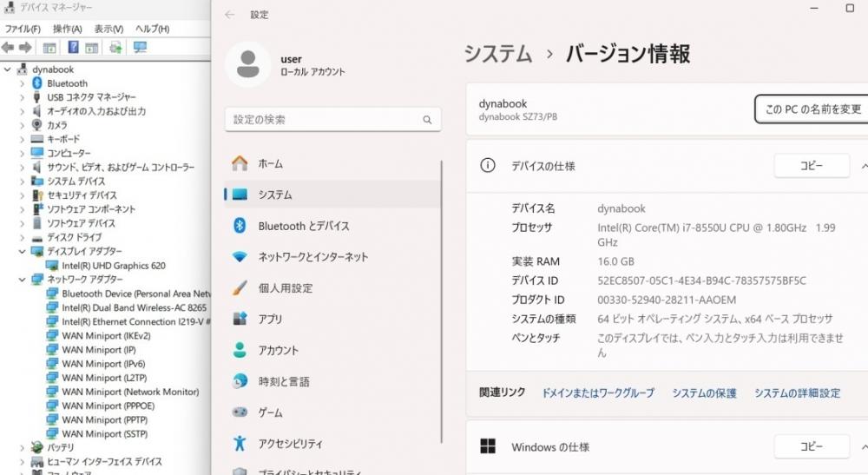868x475 pixels.
Task: Copy the Windows の仕様 details
Action: pyautogui.click(x=812, y=446)
